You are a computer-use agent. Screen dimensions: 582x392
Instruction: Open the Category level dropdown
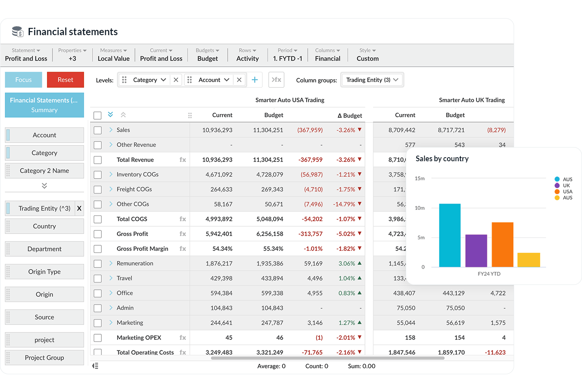point(163,80)
